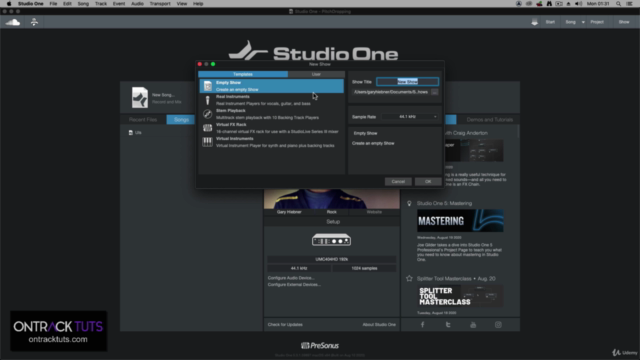Click the Website field under the artist photo
This screenshot has width=640, height=360.
(374, 212)
